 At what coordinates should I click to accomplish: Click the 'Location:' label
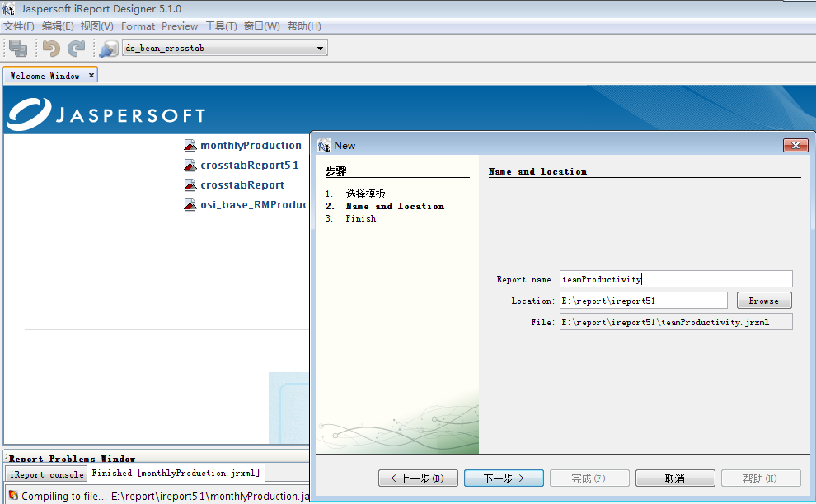tap(533, 301)
